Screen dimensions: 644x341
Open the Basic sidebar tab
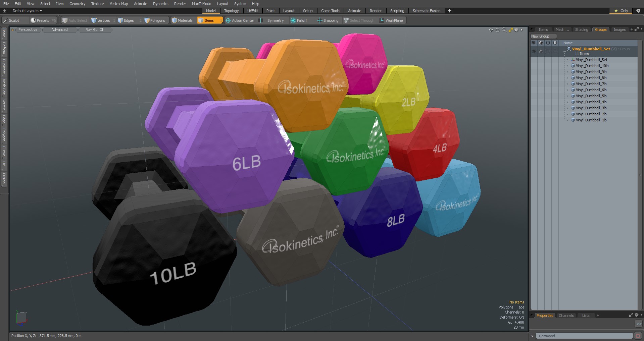(4, 33)
